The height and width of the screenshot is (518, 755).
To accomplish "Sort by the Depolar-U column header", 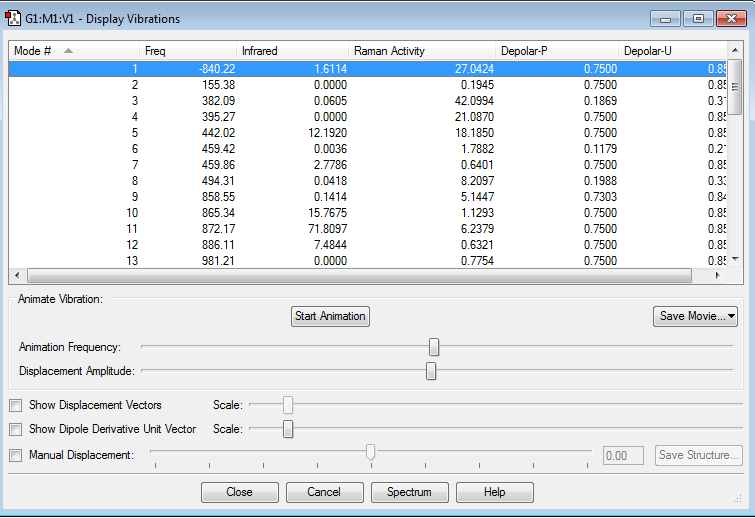I will [672, 51].
